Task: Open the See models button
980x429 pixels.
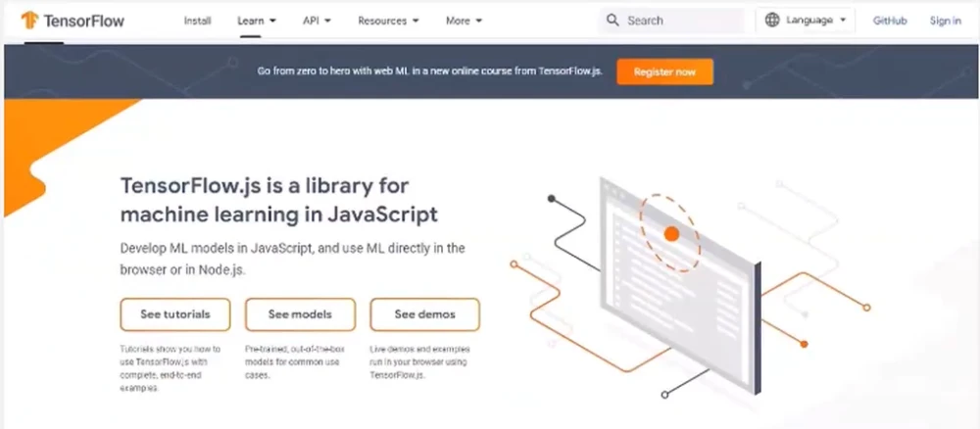Action: tap(300, 314)
